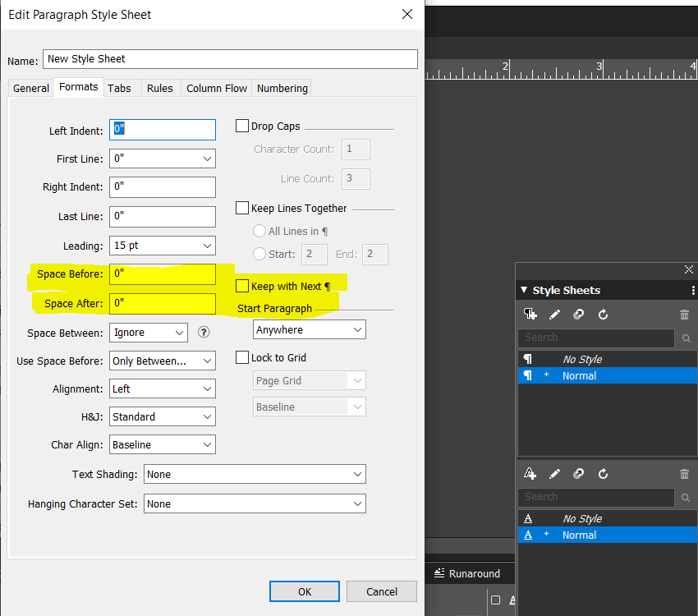Toggle the Lock to Grid checkbox
The image size is (698, 616).
tap(242, 358)
